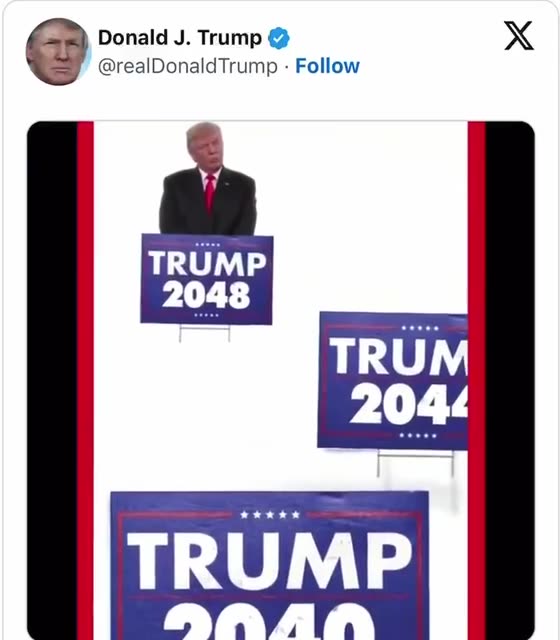The image size is (560, 640).
Task: Click the red tie on the suited figure
Action: tap(210, 194)
